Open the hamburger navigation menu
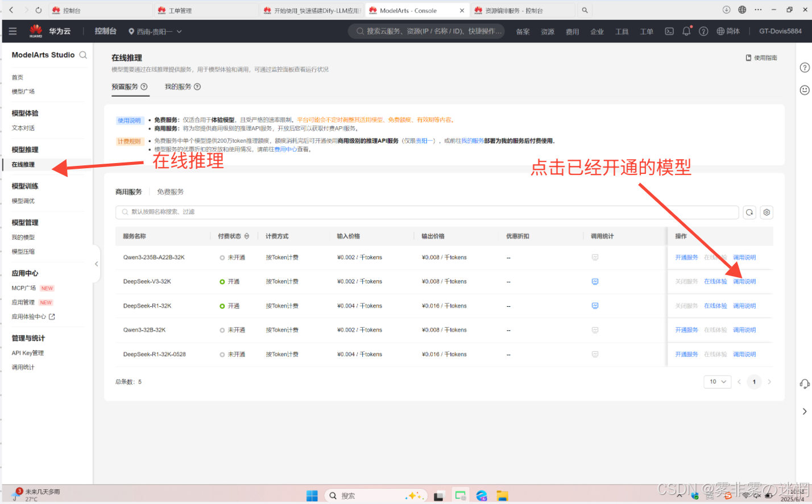812x504 pixels. (x=13, y=31)
